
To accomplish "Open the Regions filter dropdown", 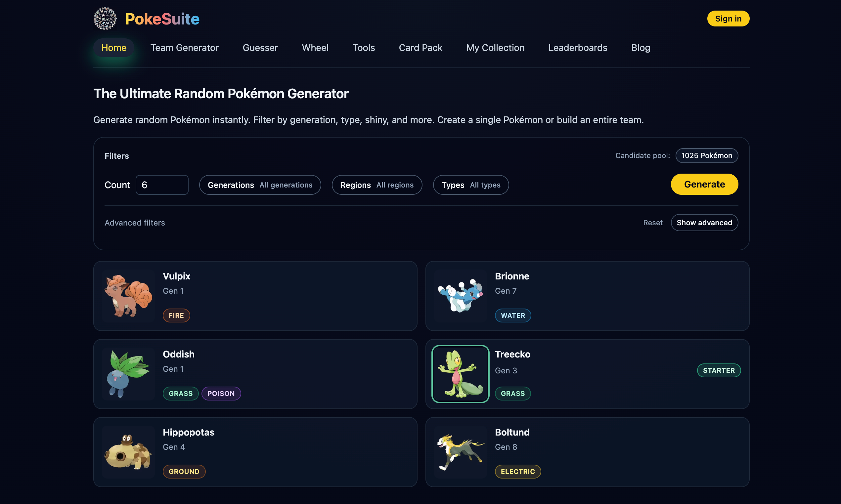I will point(377,185).
